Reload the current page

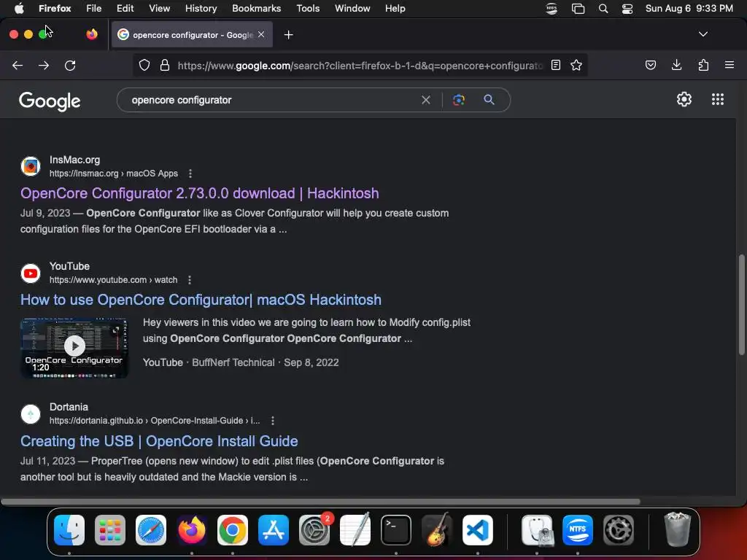pyautogui.click(x=70, y=65)
